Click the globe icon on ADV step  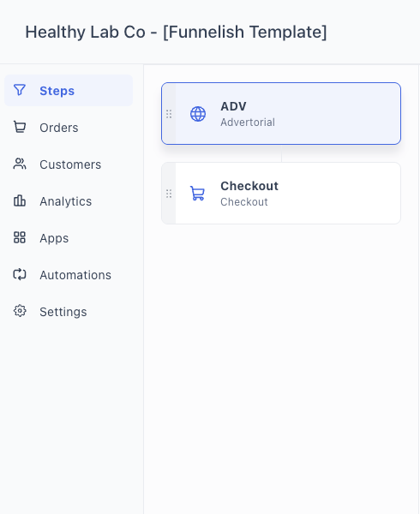point(198,114)
